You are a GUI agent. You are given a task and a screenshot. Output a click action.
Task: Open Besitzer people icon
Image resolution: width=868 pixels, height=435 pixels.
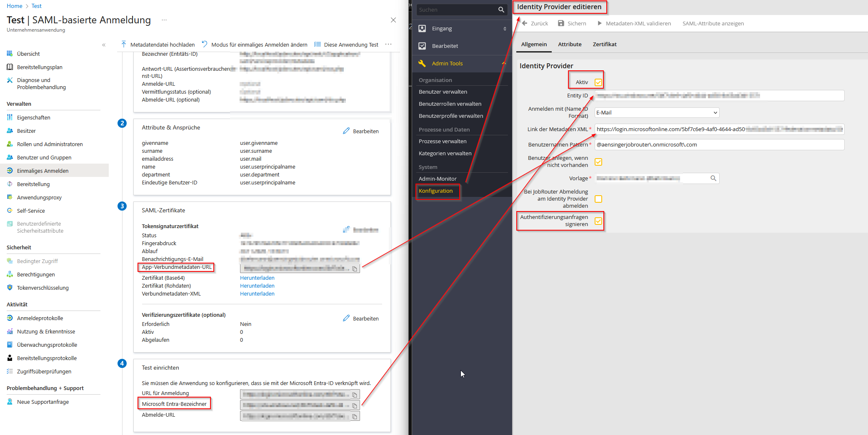pyautogui.click(x=10, y=131)
